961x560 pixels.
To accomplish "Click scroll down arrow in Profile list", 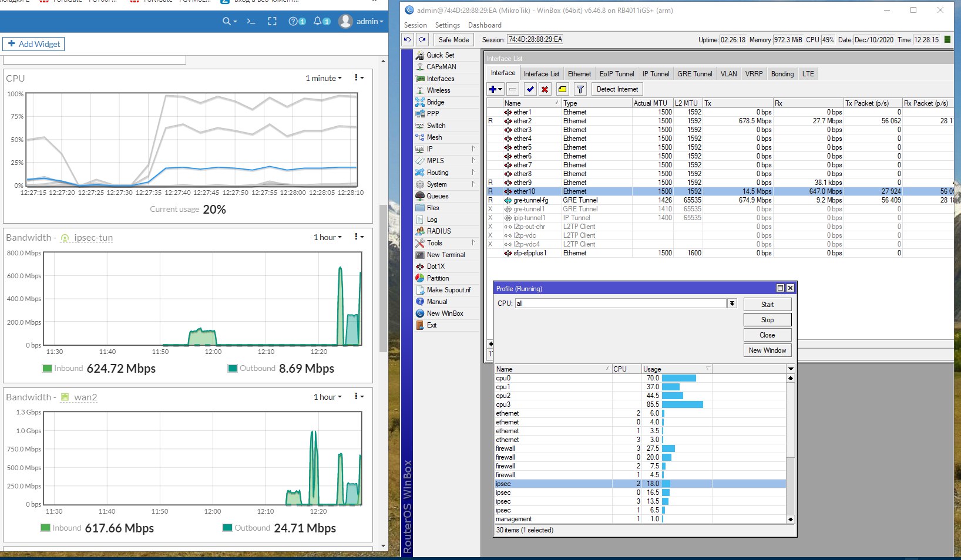I will click(791, 519).
